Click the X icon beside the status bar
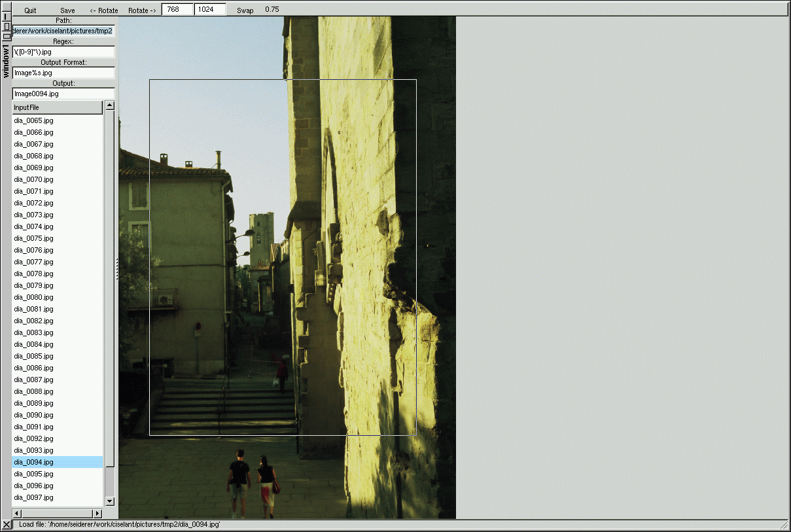This screenshot has width=791, height=532. point(7,525)
